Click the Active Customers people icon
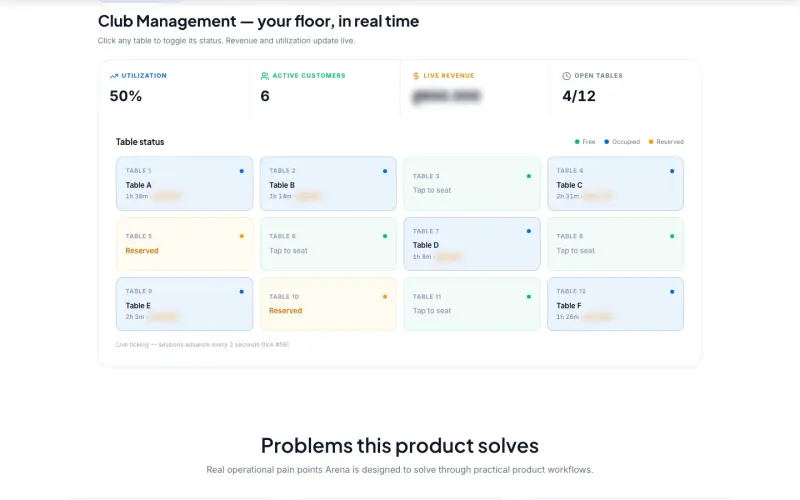 pyautogui.click(x=264, y=76)
